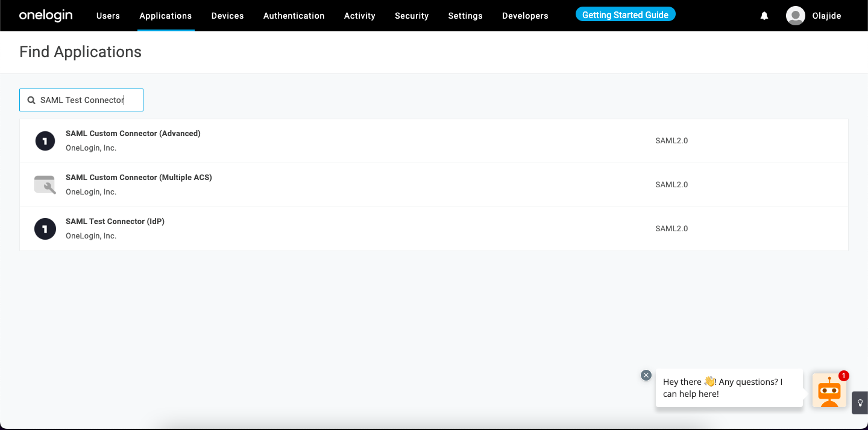The height and width of the screenshot is (430, 868).
Task: Click the Find Applications heading
Action: 80,52
